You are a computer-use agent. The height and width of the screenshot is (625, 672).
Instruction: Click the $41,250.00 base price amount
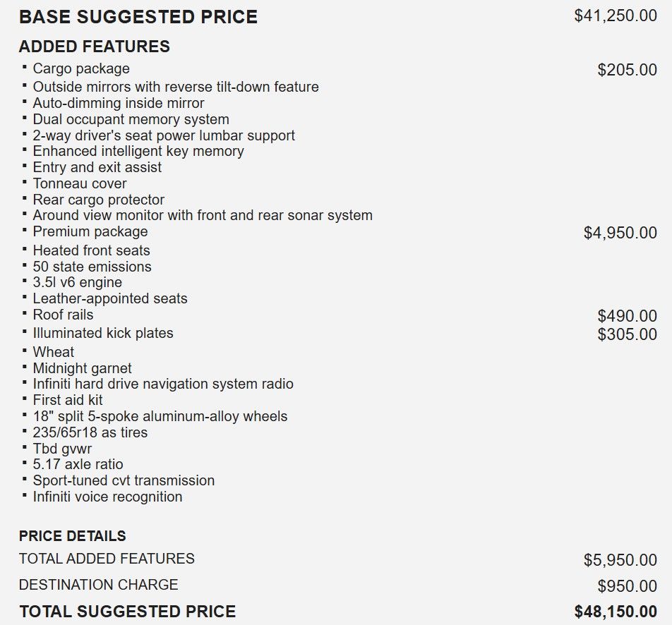click(x=616, y=16)
